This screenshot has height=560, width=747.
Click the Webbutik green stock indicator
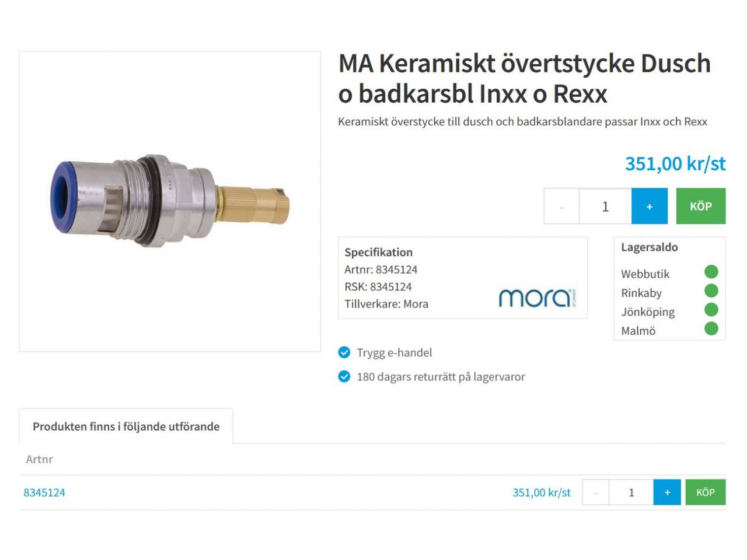click(711, 272)
